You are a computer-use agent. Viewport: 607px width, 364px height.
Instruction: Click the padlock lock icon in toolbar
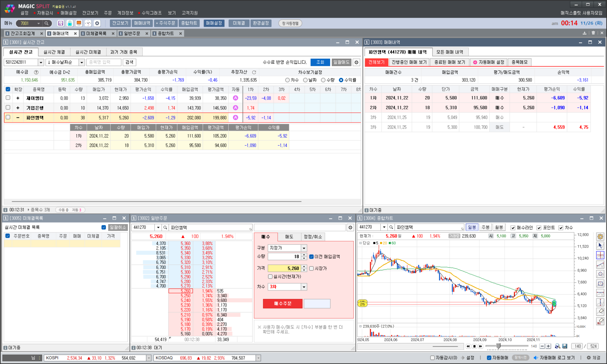70,23
